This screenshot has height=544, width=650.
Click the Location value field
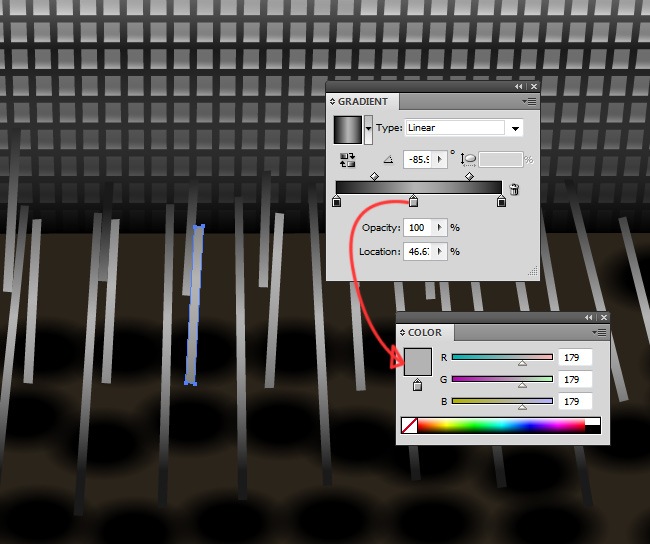coord(417,252)
